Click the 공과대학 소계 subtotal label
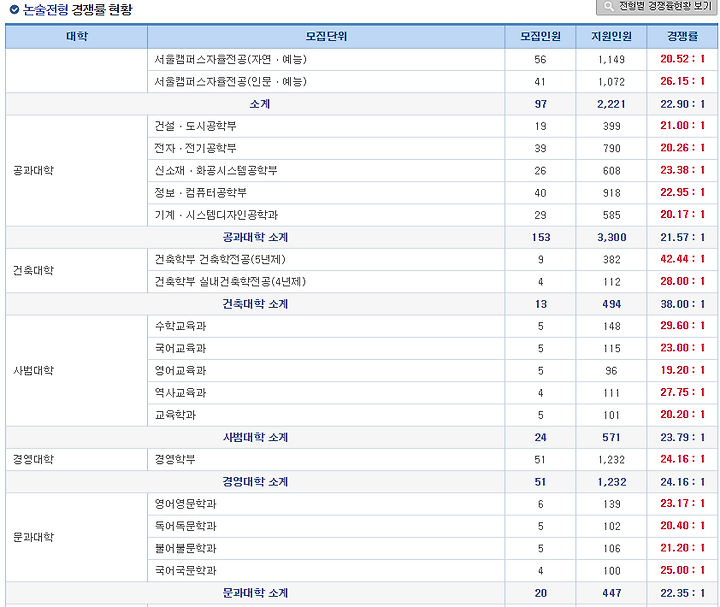Viewport: 720px width, 607px height. pyautogui.click(x=255, y=237)
